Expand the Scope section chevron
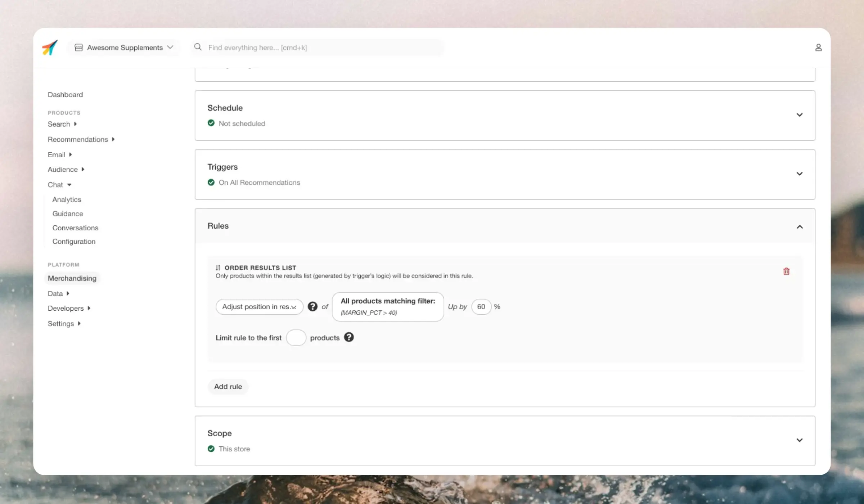Image resolution: width=864 pixels, height=504 pixels. pos(799,440)
